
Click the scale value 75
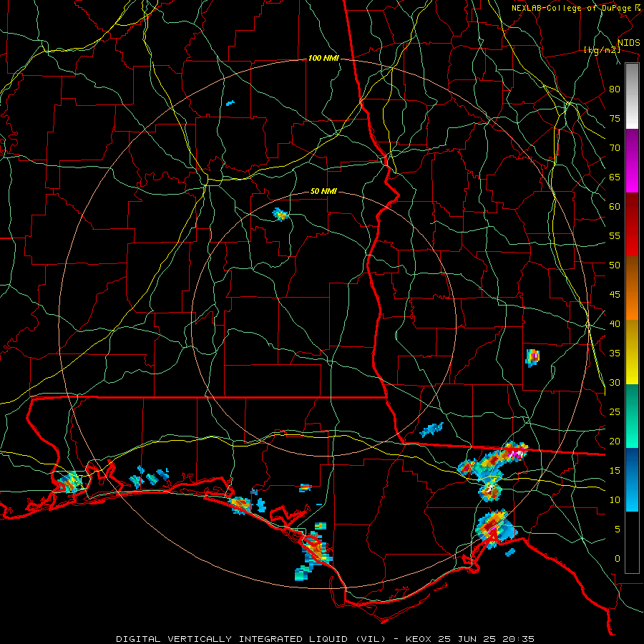[x=615, y=118]
